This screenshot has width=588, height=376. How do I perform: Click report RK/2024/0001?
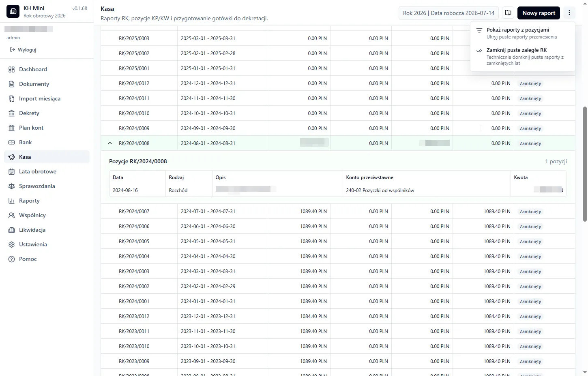pos(134,301)
